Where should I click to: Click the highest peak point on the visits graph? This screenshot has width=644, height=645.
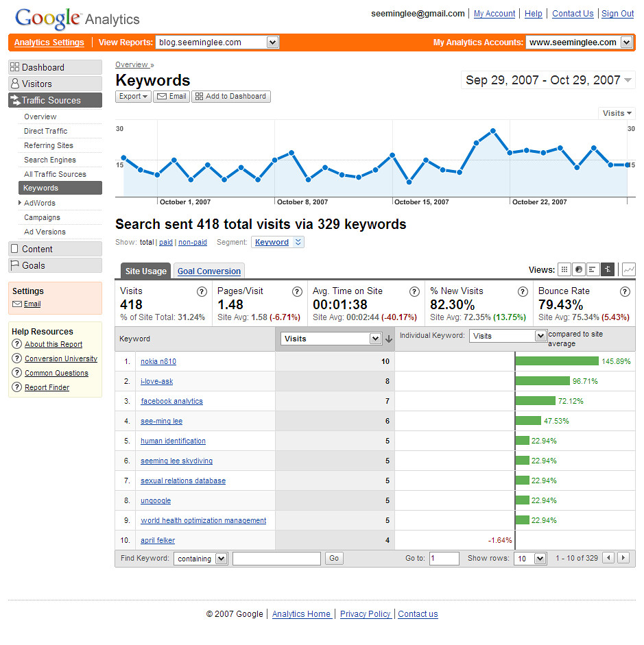pos(493,131)
